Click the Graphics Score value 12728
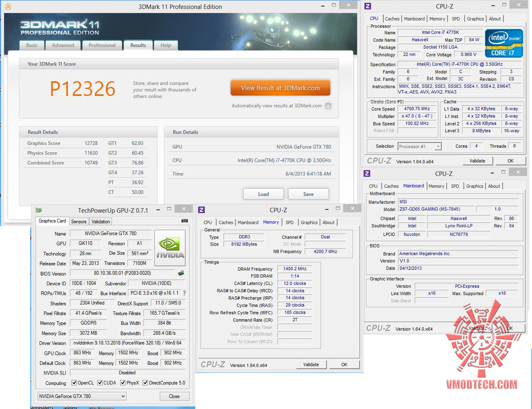532x409 pixels. [x=91, y=143]
